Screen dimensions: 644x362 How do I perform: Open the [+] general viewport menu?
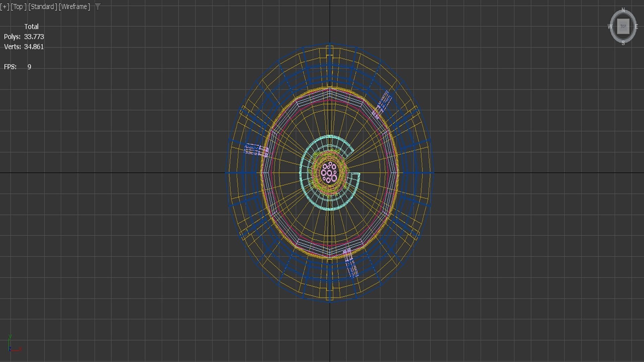point(5,7)
